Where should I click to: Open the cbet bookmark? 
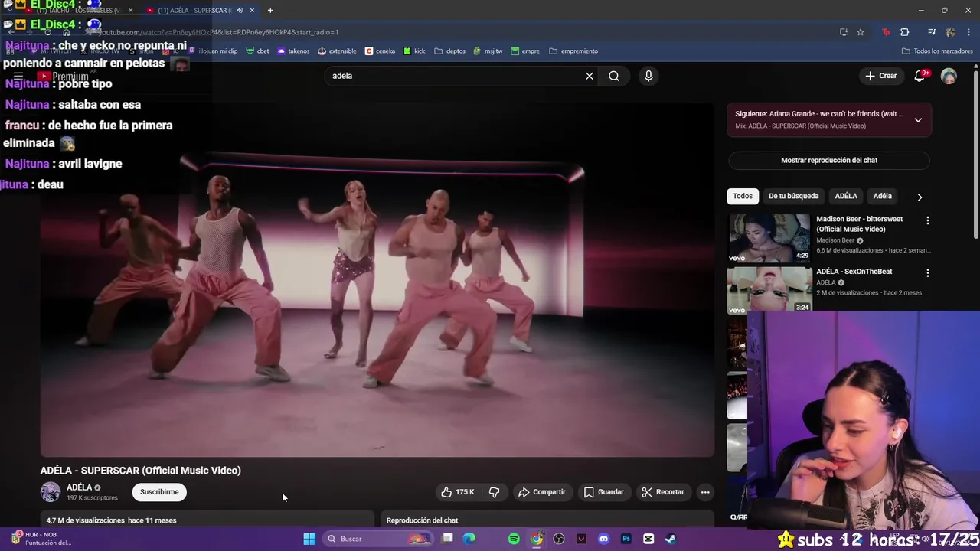pos(257,51)
